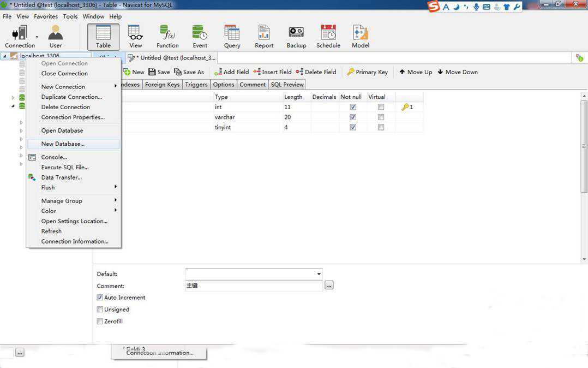Screen dimensions: 588x368
Task: Open the User management icon
Action: click(56, 37)
